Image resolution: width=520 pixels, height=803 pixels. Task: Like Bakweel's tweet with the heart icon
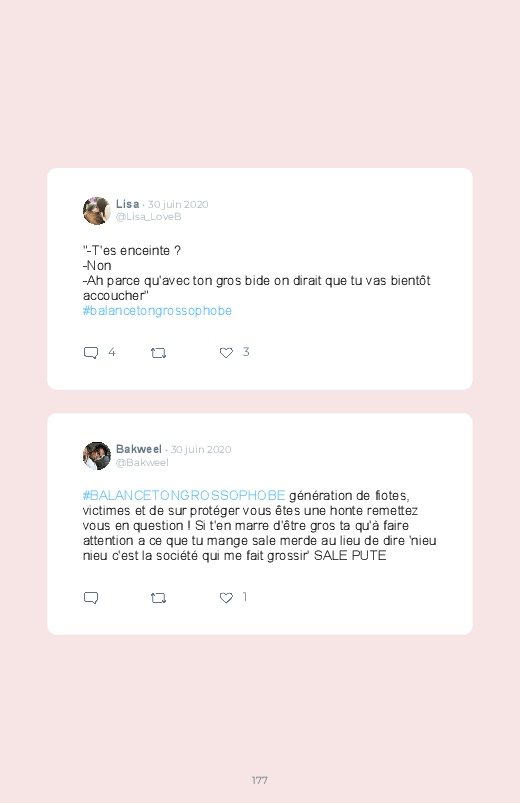[x=226, y=597]
